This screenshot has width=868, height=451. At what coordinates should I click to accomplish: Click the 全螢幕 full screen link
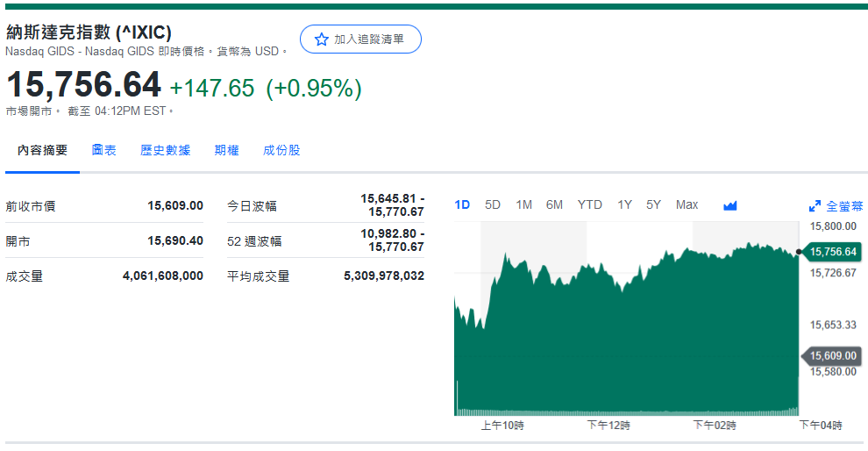coord(844,206)
